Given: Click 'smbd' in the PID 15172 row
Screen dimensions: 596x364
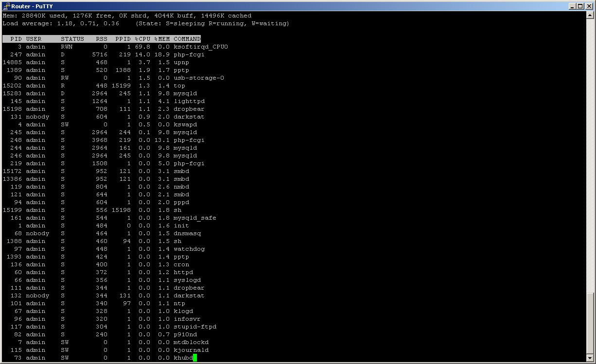Looking at the screenshot, I should 181,171.
